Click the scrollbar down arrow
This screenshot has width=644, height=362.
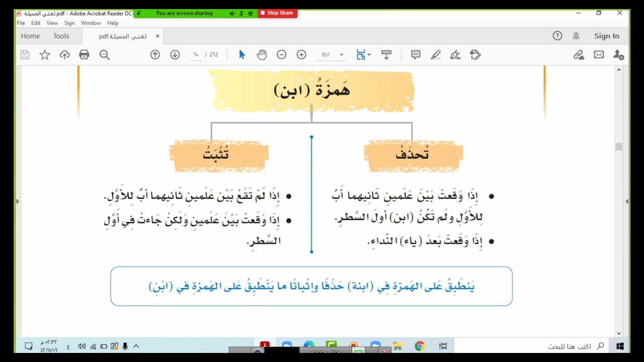[619, 333]
